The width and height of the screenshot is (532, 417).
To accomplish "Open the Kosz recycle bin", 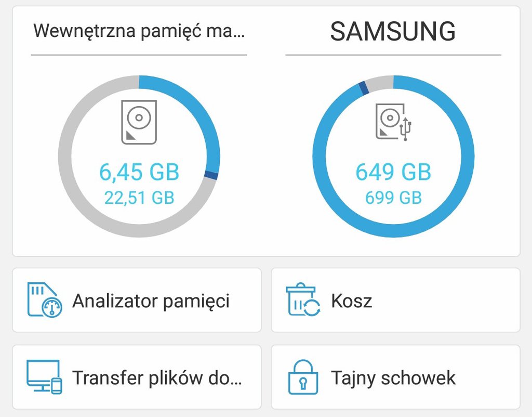I will click(395, 300).
